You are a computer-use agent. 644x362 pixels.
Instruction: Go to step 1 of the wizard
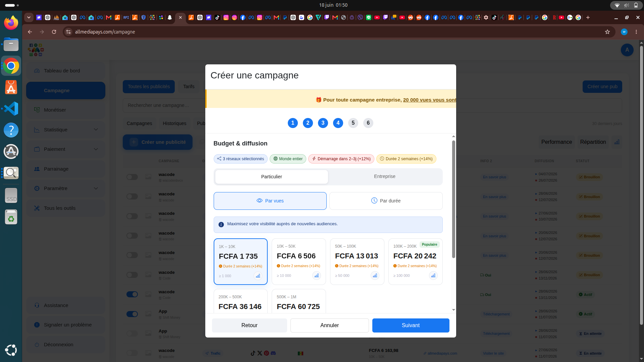point(293,123)
